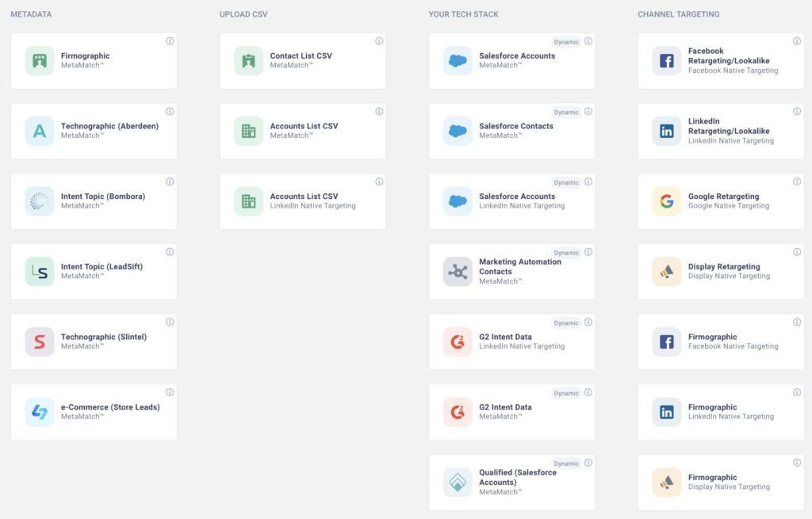
Task: Choose the Intent Topic (Bombora) swirl icon
Action: click(x=40, y=201)
